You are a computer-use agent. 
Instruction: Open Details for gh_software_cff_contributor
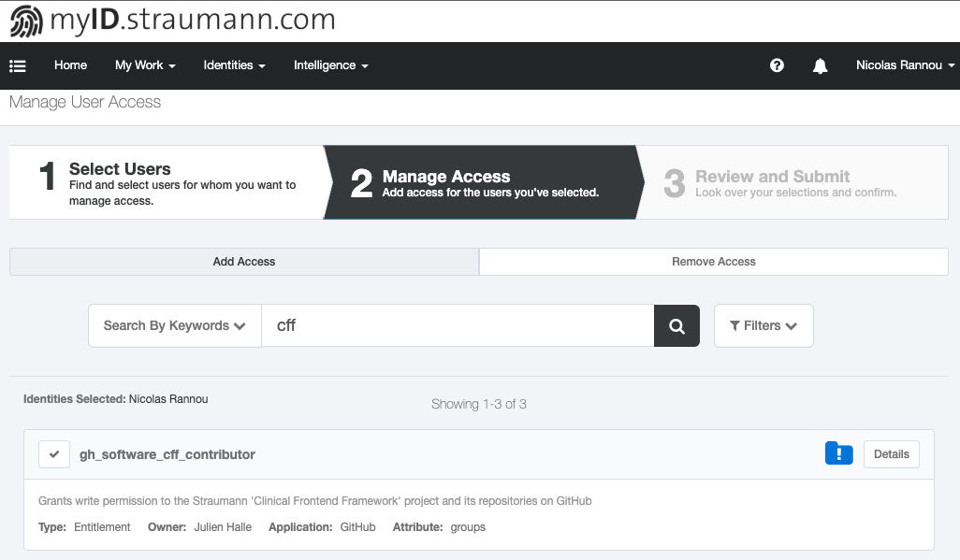pyautogui.click(x=891, y=454)
